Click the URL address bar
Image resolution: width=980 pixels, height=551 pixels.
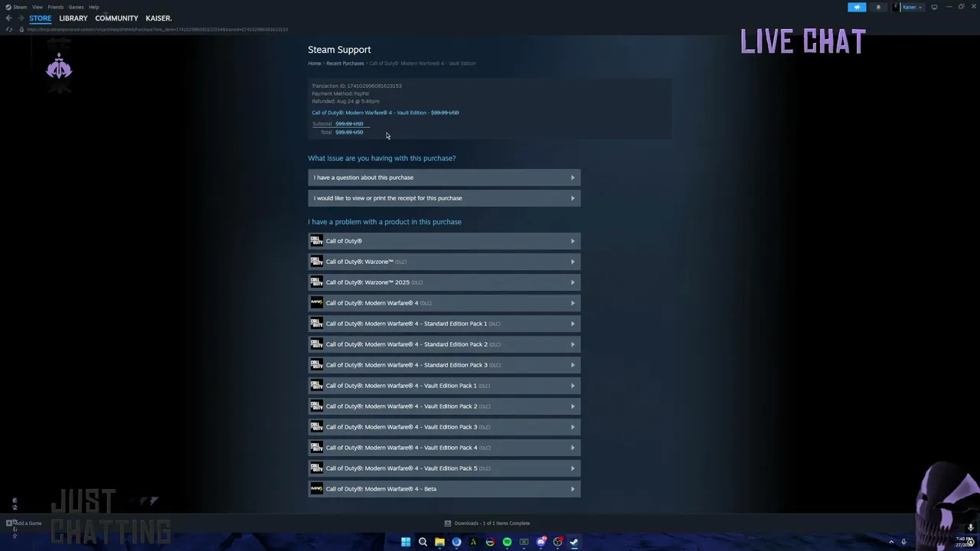(x=158, y=29)
